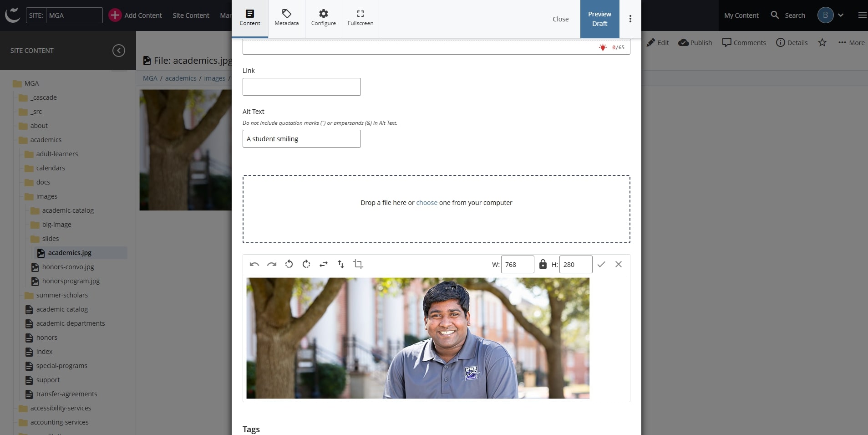Open the three-dot draft options menu
The image size is (868, 435).
click(630, 19)
